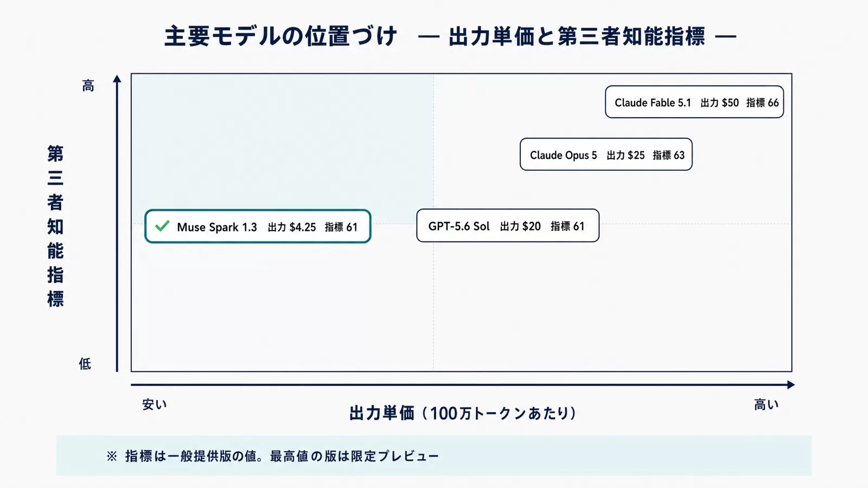Click the slide title 主要モデルの位置づけ

281,36
